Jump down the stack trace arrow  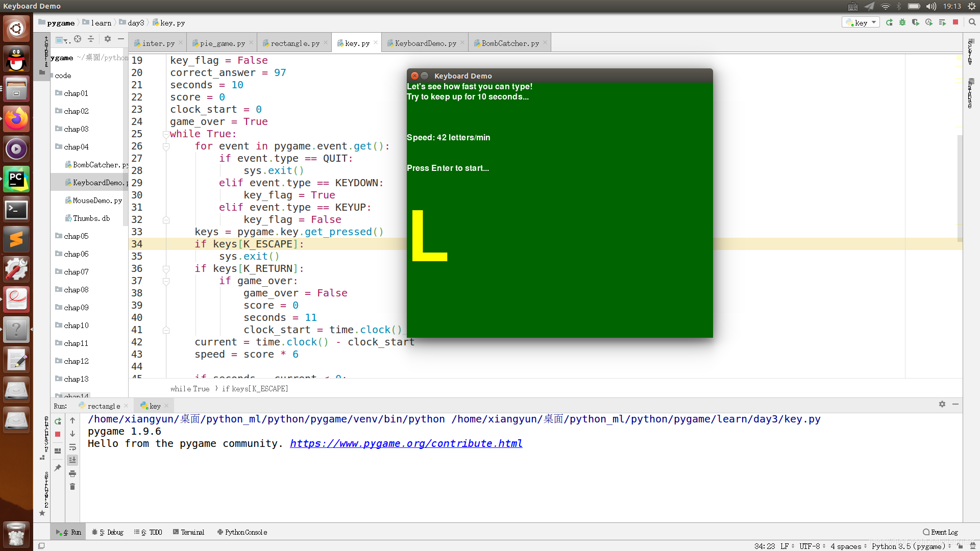72,434
